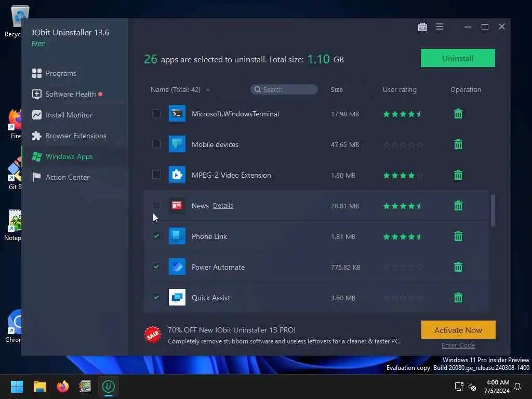Check the Microsoft.WindowsTerminal checkbox

pos(156,113)
